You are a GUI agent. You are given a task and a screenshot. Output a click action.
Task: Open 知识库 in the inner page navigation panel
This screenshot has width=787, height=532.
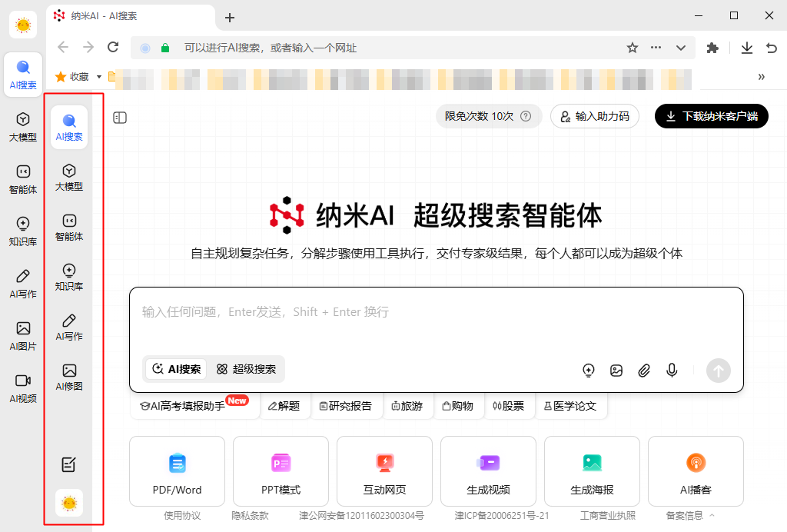[x=68, y=278]
